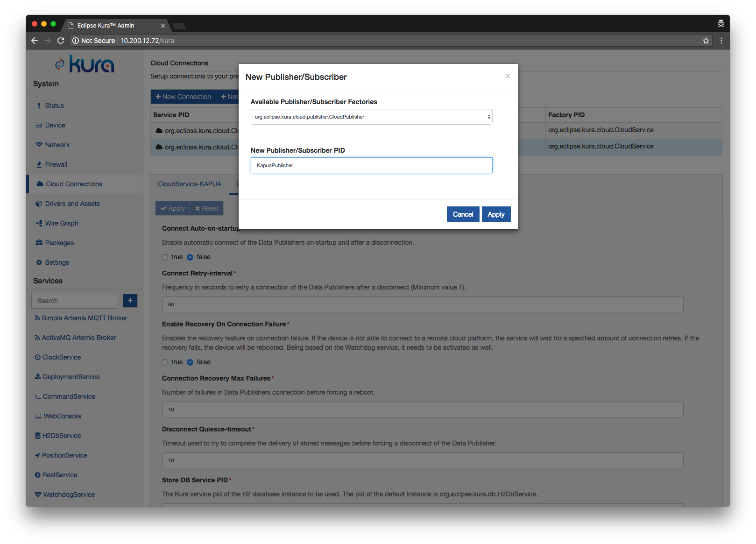Click Cancel in the dialog

click(463, 214)
